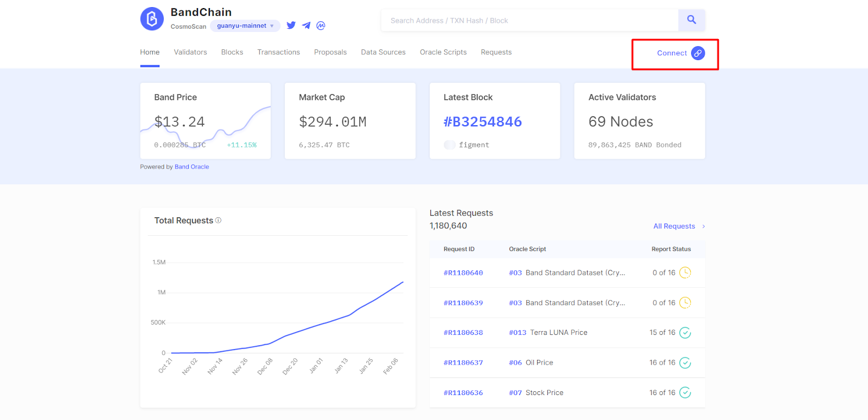Click pending clock icon for #R1180639
The width and height of the screenshot is (868, 420).
point(685,302)
